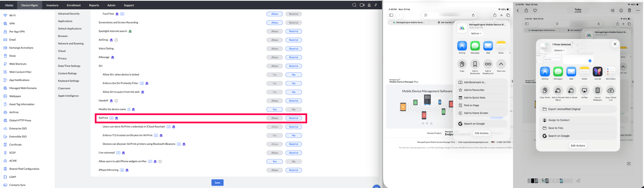Tap AirDrop icon in Safari share sheet
The height and width of the screenshot is (188, 644).
[462, 46]
